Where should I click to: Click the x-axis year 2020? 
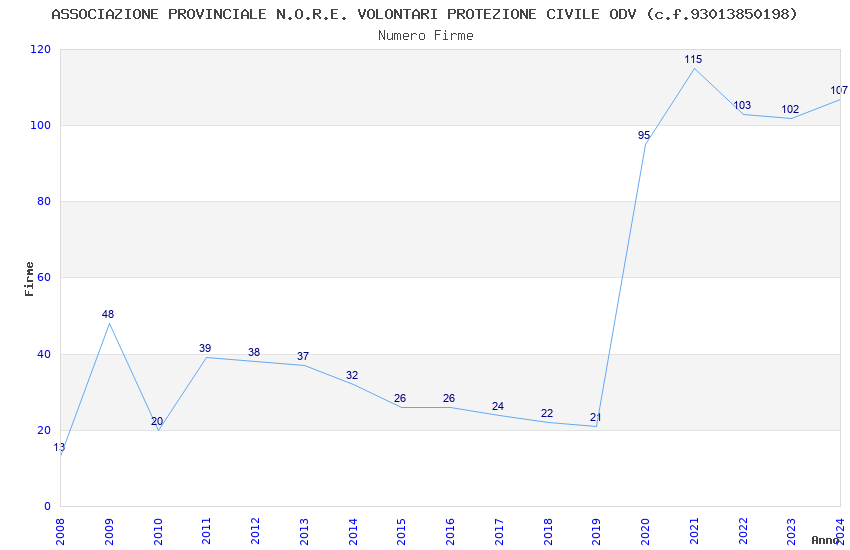(x=645, y=531)
